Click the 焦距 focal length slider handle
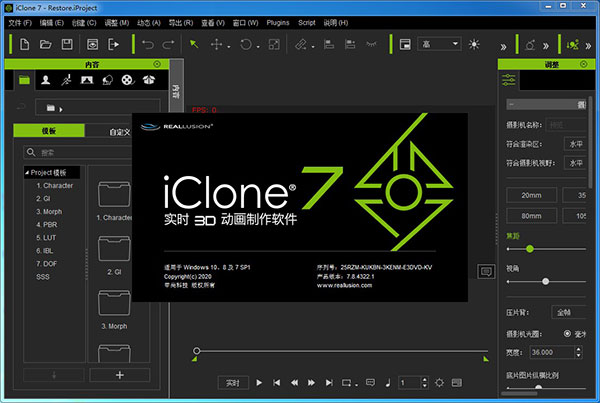This screenshot has height=403, width=600. point(528,248)
